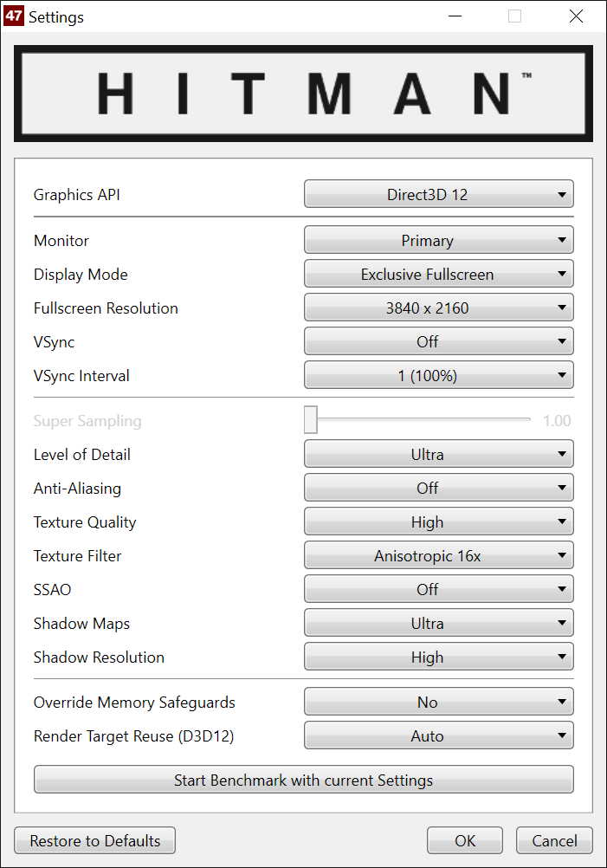
Task: Open the Anti-Aliasing dropdown
Action: [438, 489]
